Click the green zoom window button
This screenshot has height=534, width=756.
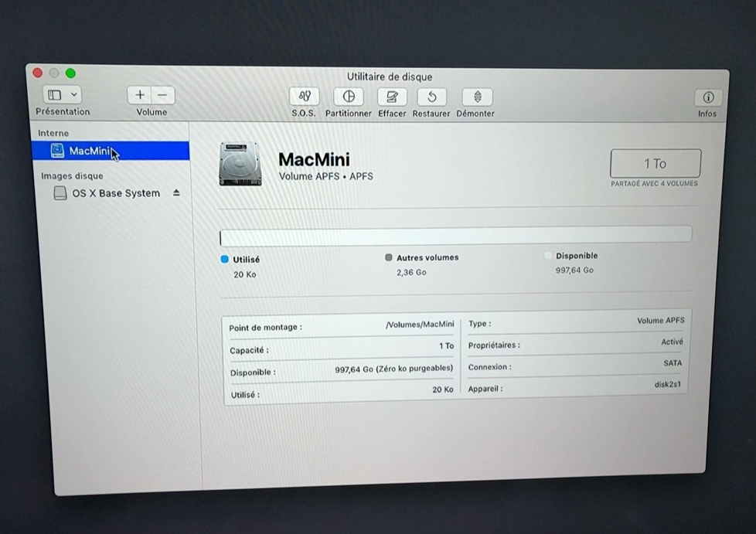[x=70, y=73]
